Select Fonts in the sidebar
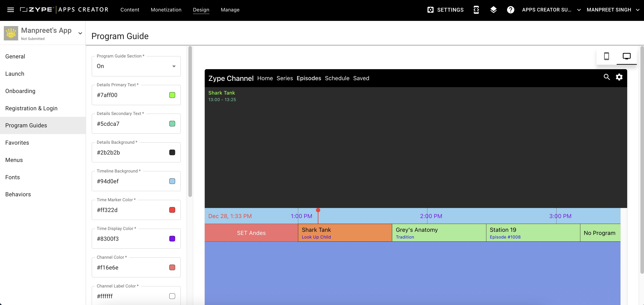Image resolution: width=644 pixels, height=305 pixels. (x=43, y=177)
